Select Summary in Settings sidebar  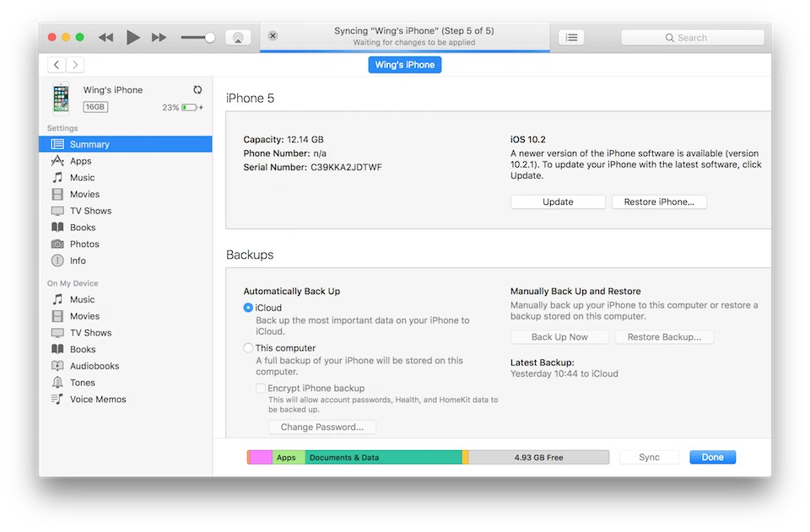click(x=126, y=144)
